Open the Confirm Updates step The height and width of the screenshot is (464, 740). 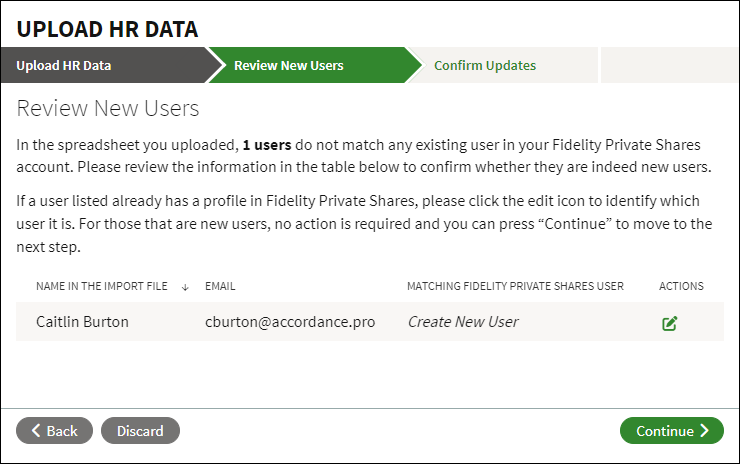(485, 66)
